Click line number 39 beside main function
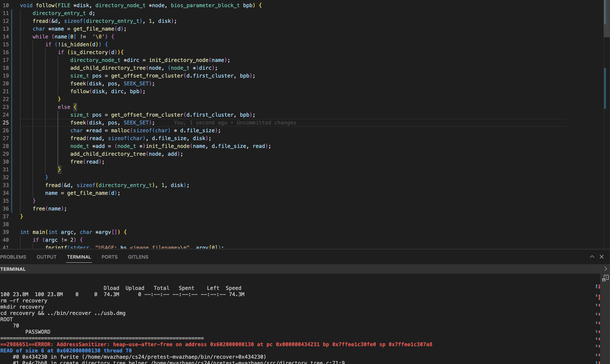The image size is (610, 364). pyautogui.click(x=6, y=232)
